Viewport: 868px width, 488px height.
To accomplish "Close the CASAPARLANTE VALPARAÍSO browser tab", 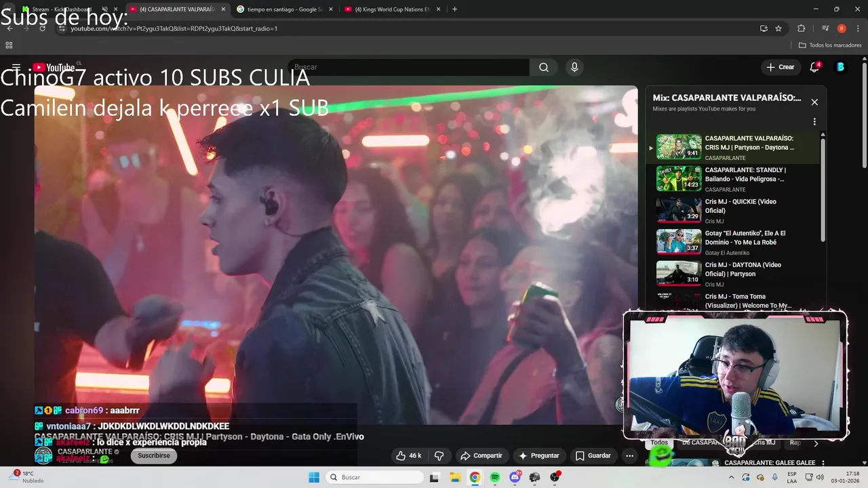I will 223,9.
